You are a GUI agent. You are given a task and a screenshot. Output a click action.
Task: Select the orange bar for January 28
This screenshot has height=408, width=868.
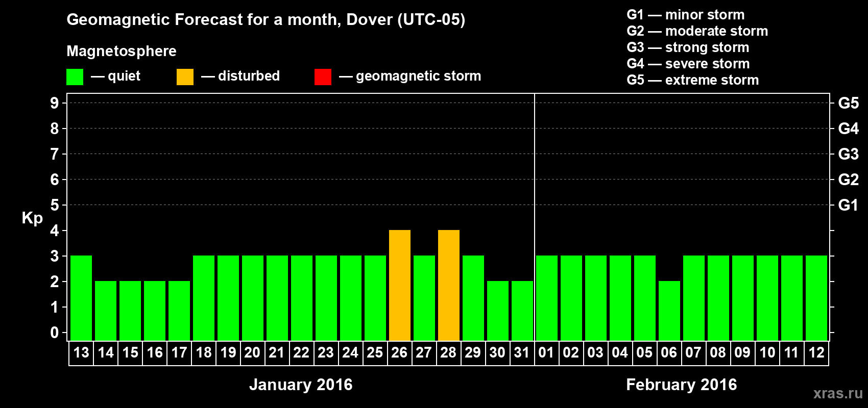point(449,286)
